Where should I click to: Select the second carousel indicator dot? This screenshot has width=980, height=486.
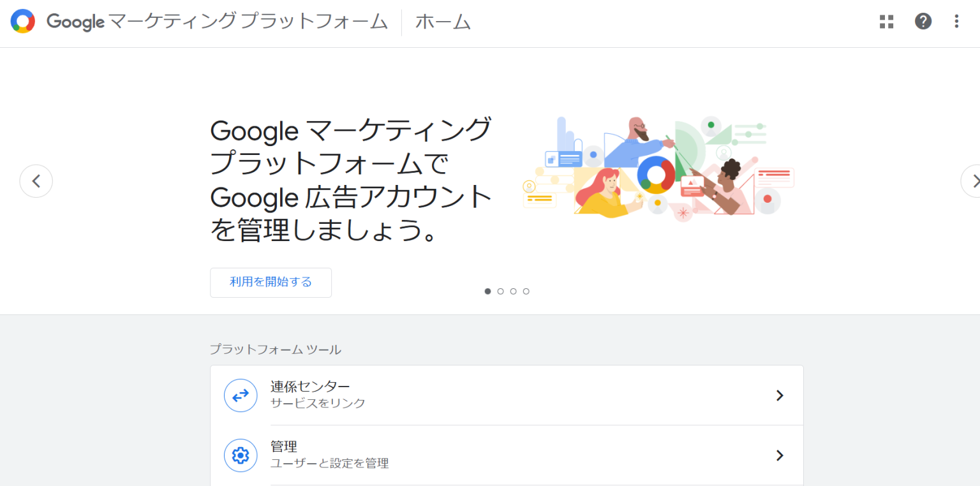tap(501, 291)
